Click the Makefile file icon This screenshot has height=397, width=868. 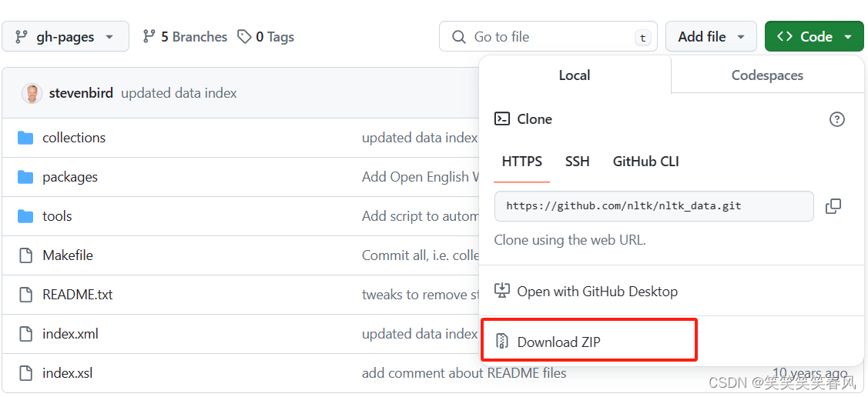(25, 255)
